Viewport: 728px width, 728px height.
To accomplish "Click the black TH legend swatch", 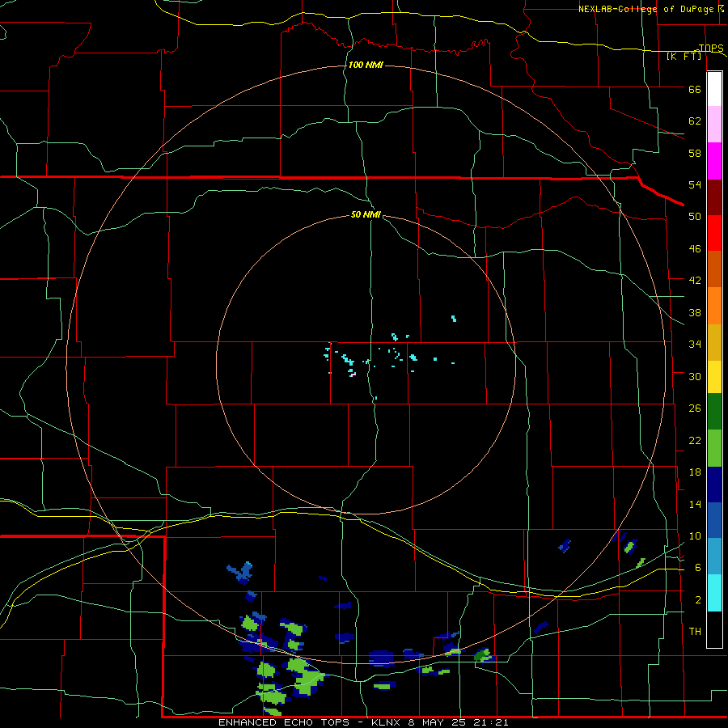I will (x=714, y=629).
